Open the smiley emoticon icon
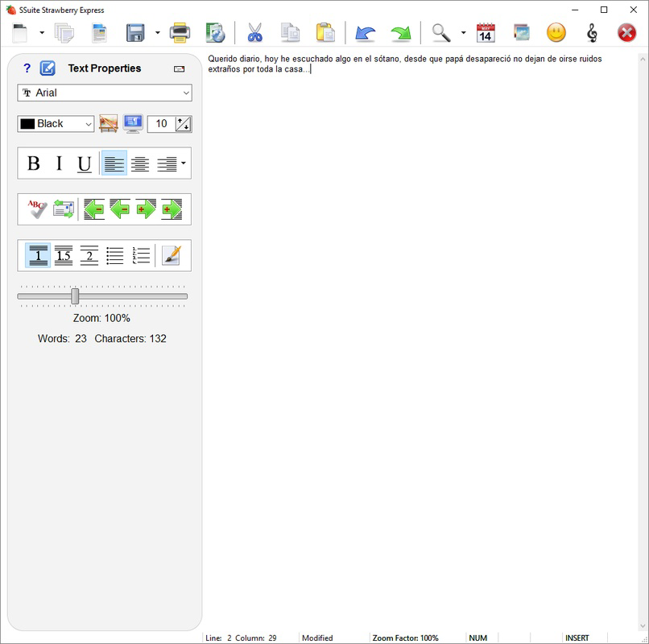This screenshot has width=649, height=644. coord(556,33)
